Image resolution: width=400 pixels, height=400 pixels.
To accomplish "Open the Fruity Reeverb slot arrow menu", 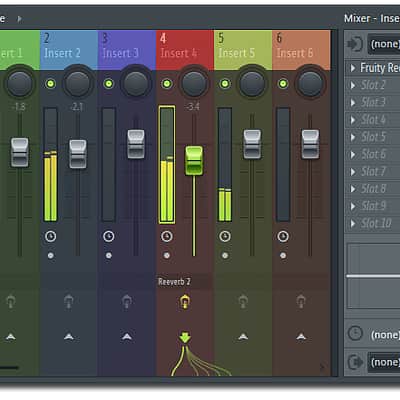I will 353,68.
